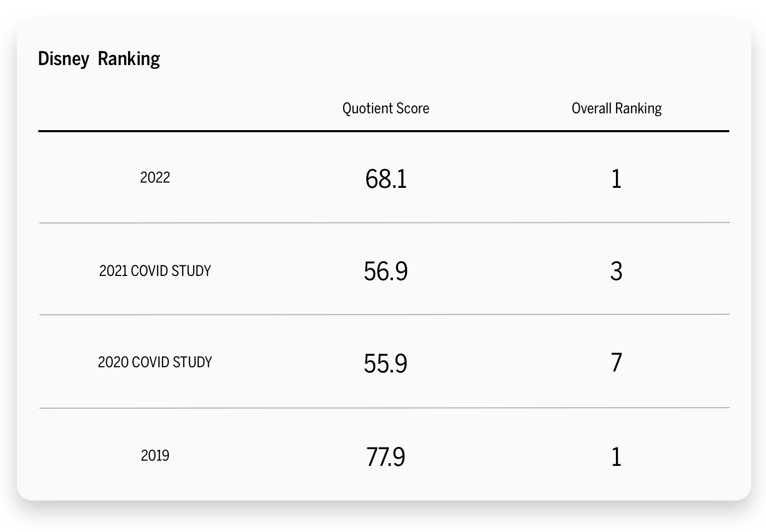The height and width of the screenshot is (532, 766).
Task: Click the thick black header divider line
Action: click(384, 131)
